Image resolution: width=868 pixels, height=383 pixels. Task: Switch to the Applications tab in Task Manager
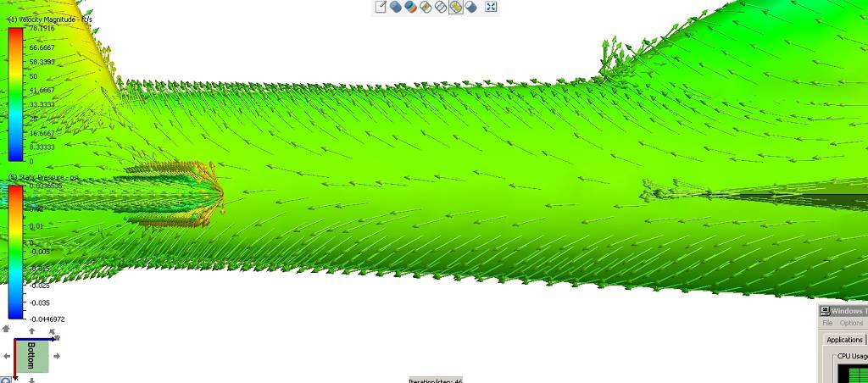[844, 340]
